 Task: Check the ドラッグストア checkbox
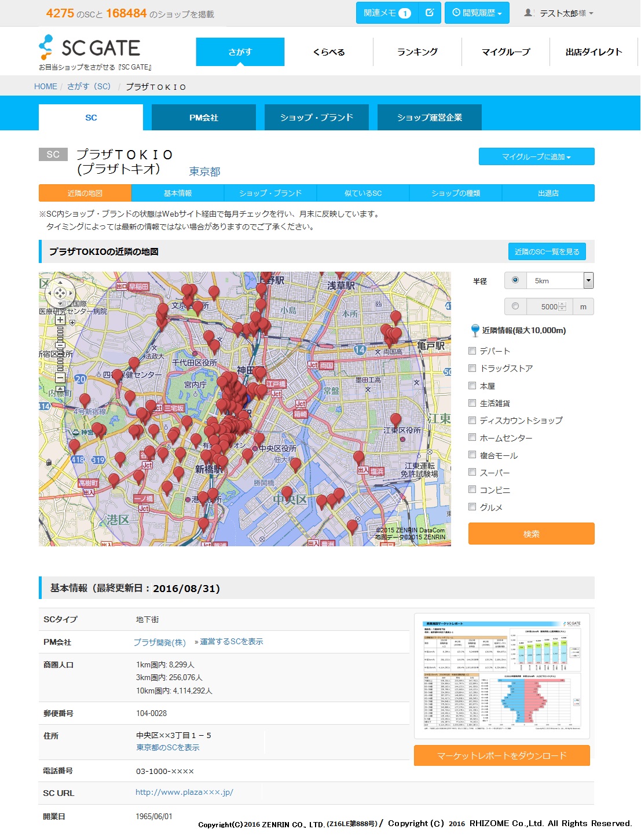472,368
